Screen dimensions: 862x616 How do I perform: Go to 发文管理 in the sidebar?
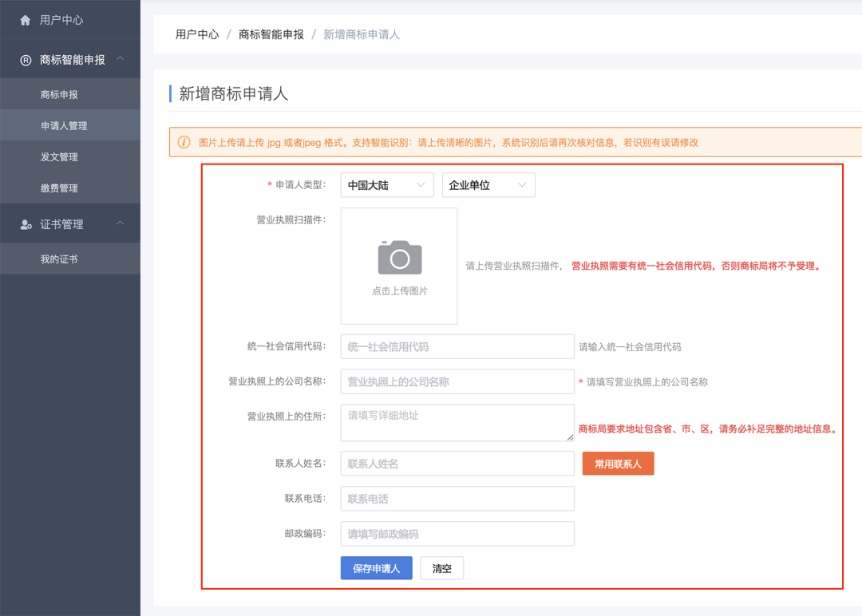(x=69, y=157)
